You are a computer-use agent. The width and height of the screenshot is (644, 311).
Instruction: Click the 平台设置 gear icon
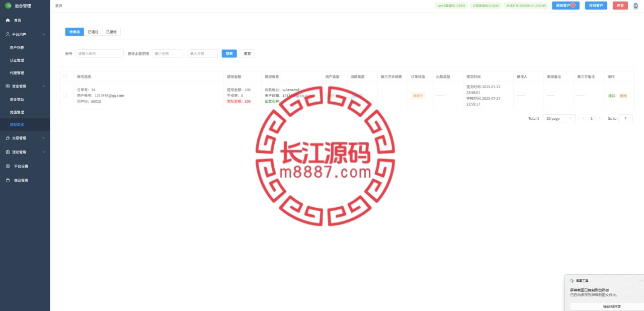[8, 166]
